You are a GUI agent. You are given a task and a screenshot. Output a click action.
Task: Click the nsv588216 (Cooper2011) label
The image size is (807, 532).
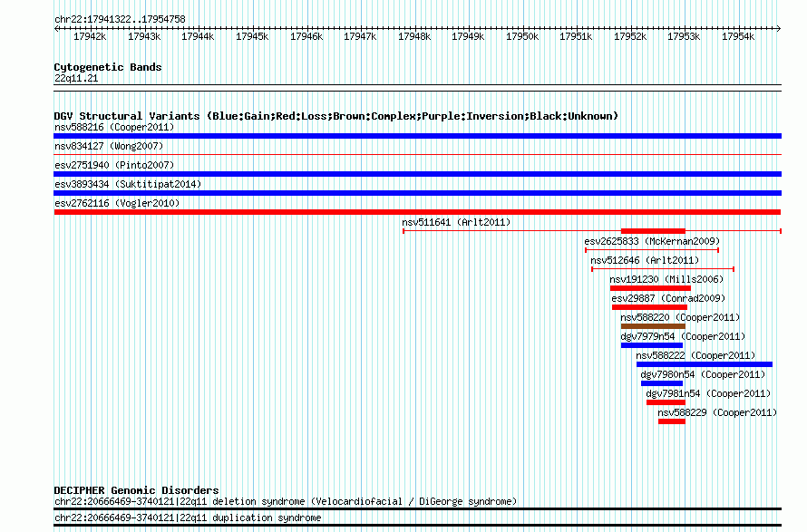pyautogui.click(x=114, y=127)
